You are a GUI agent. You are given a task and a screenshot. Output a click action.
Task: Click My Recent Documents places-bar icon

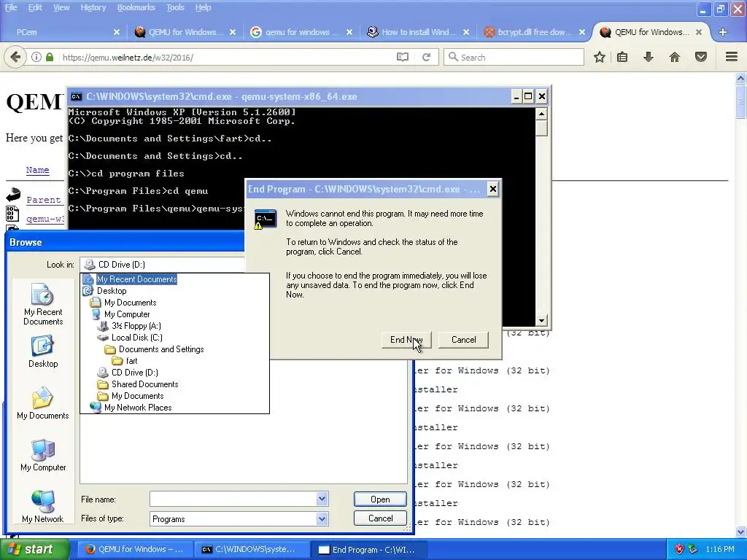pyautogui.click(x=43, y=304)
